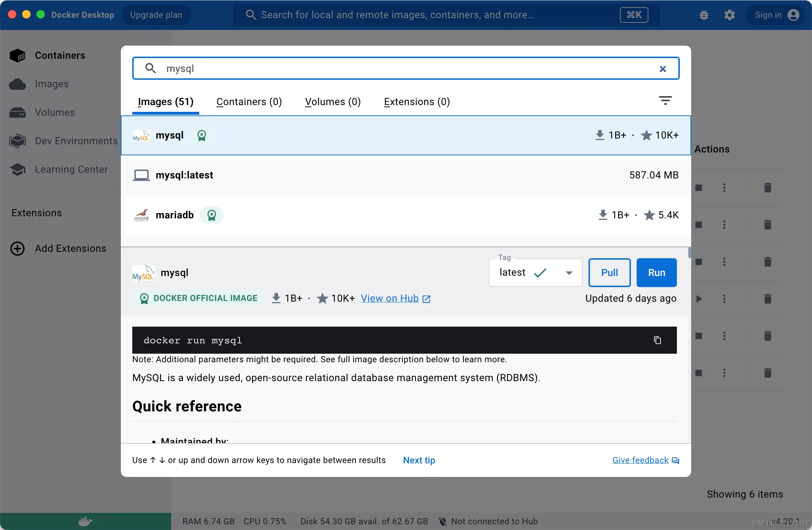Click the Upgrade plan button
This screenshot has height=530, width=812.
pos(156,15)
